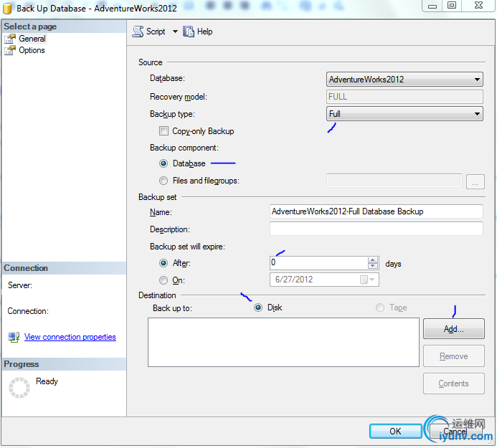Click the backup set Name field
The image size is (497, 448).
[377, 211]
